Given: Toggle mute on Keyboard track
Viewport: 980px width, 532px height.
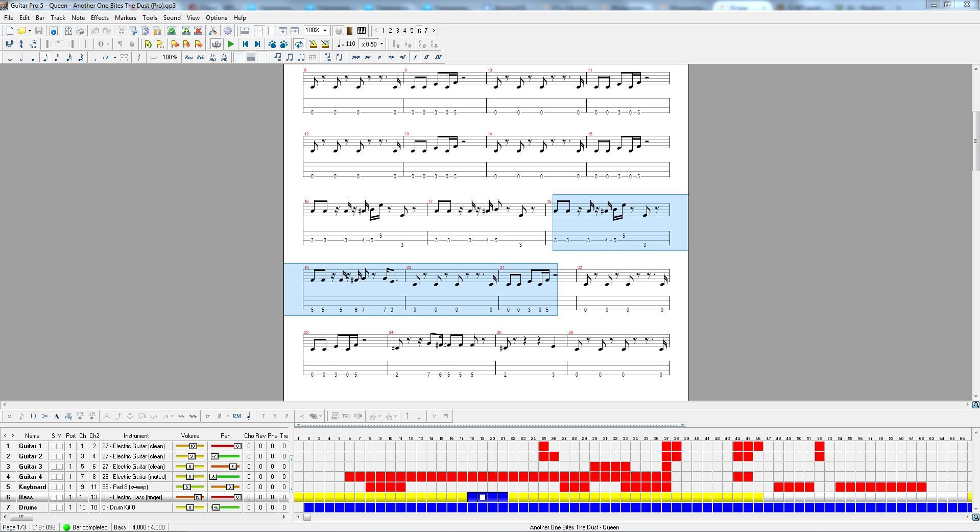Looking at the screenshot, I should tap(60, 487).
